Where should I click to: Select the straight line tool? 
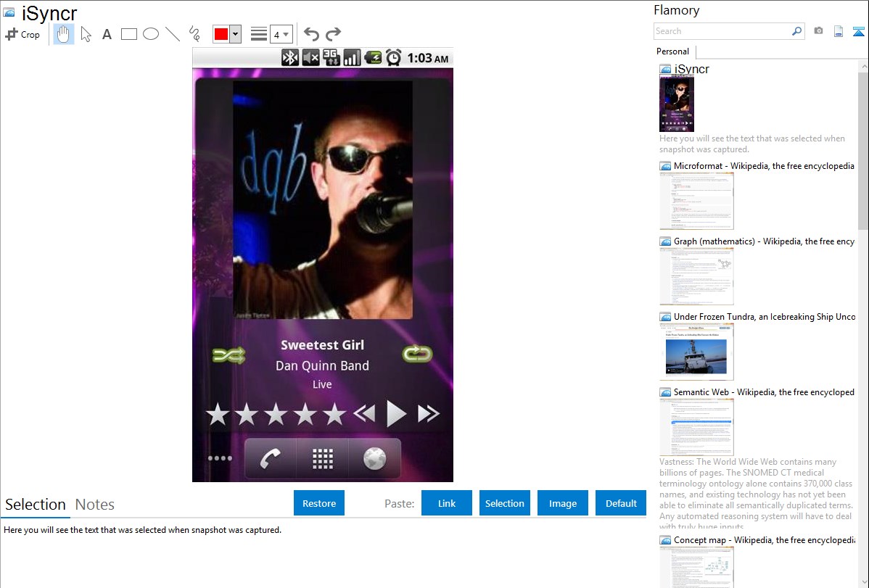tap(173, 34)
